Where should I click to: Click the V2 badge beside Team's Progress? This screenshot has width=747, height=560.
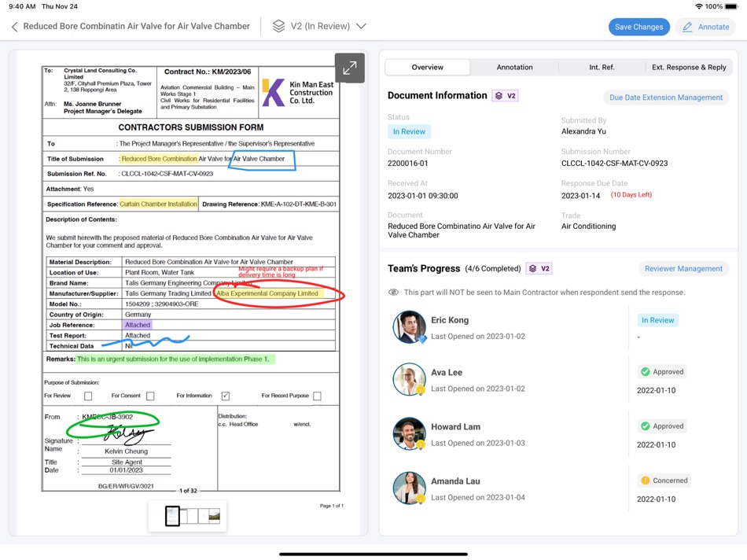point(539,269)
